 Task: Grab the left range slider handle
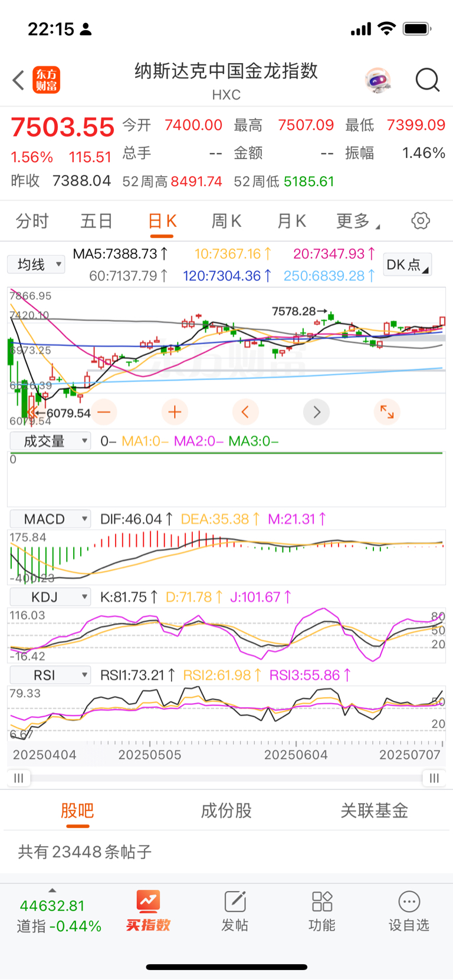pos(19,778)
